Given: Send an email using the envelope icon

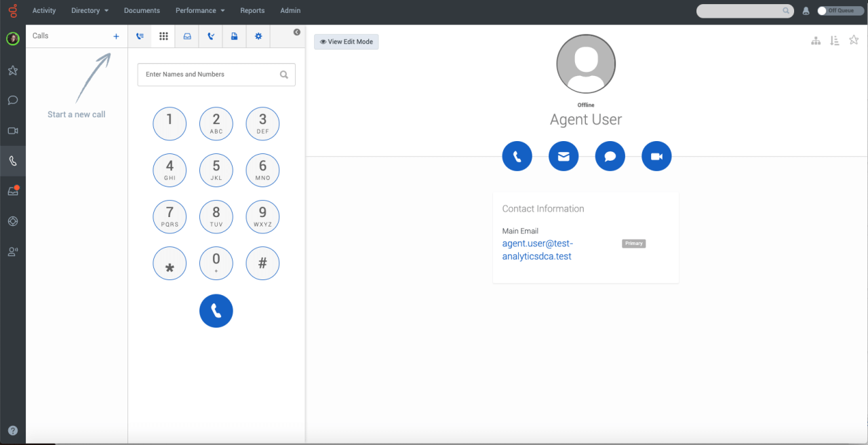Looking at the screenshot, I should (564, 155).
